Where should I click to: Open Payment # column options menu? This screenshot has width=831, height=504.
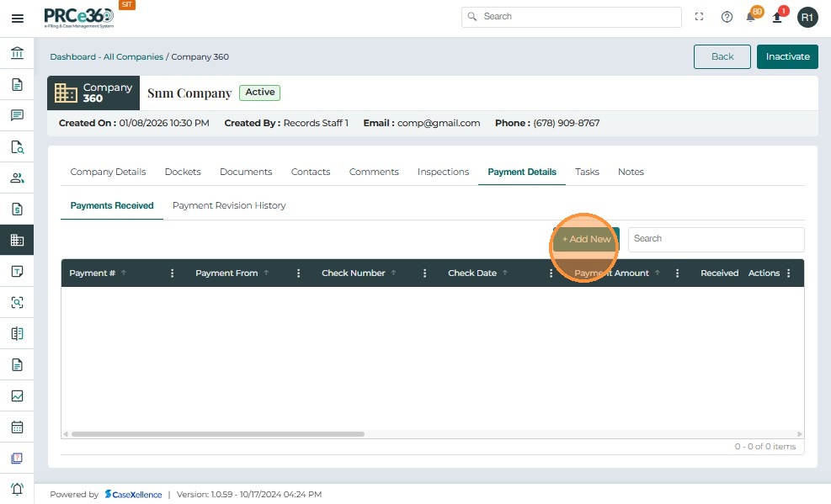[x=173, y=273]
